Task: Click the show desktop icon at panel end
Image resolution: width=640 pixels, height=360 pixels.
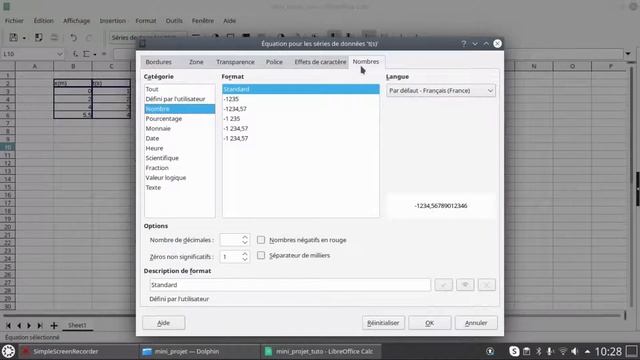Action: click(632, 351)
